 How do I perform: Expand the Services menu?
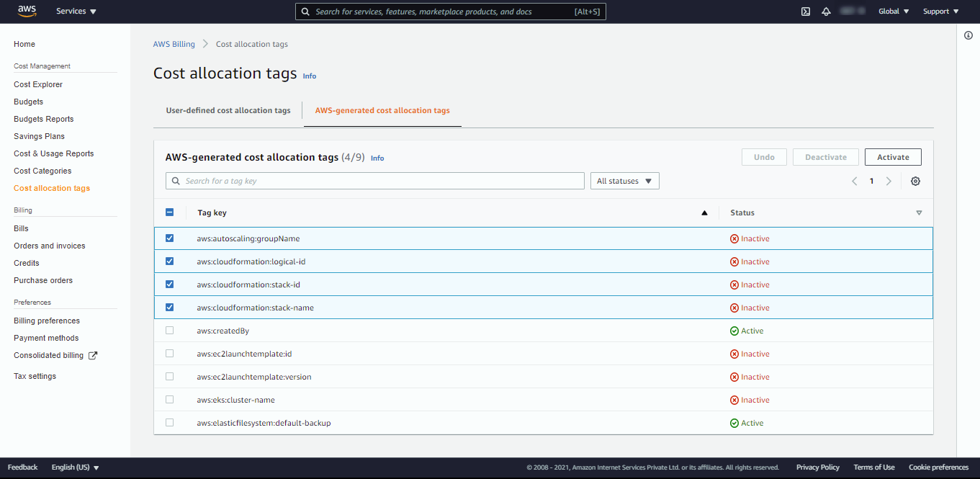pyautogui.click(x=76, y=12)
